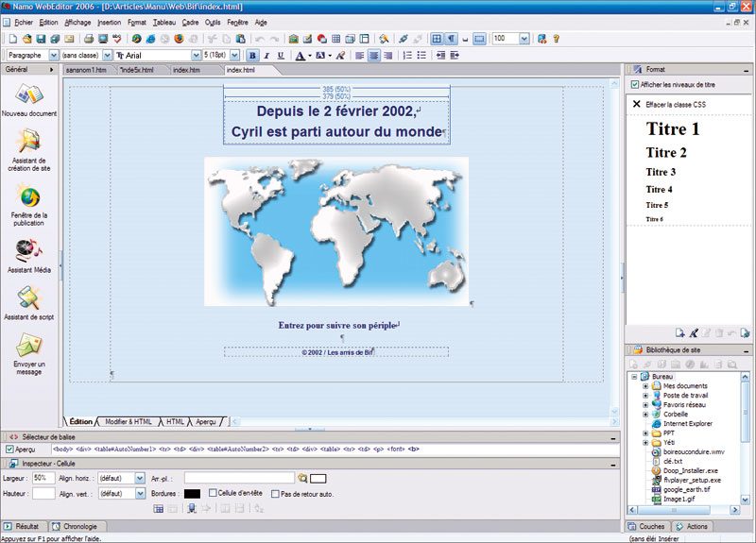Toggle bold formatting in the toolbar
This screenshot has width=756, height=543.
(252, 56)
